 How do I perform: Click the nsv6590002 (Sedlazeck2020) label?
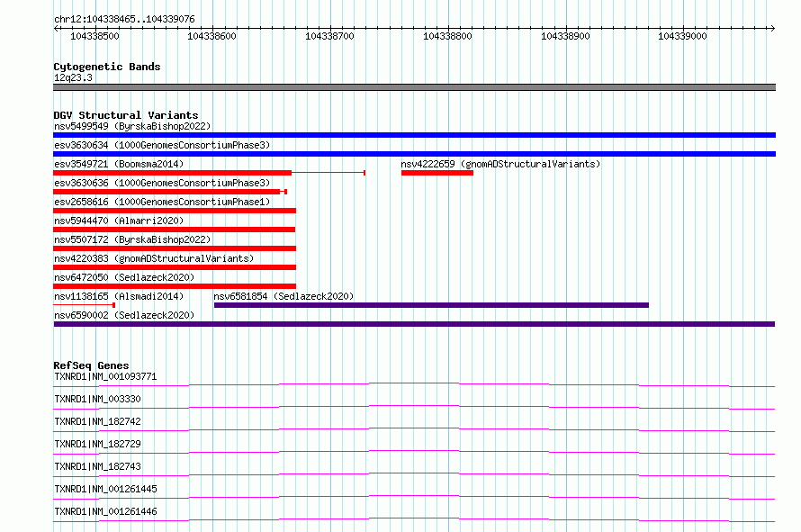[124, 315]
